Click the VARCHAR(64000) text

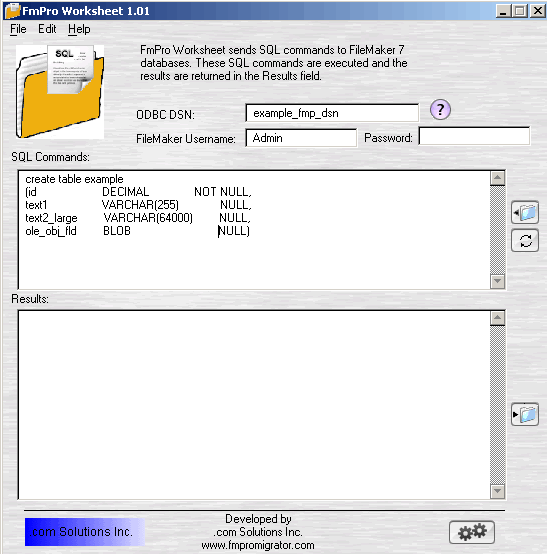(148, 218)
